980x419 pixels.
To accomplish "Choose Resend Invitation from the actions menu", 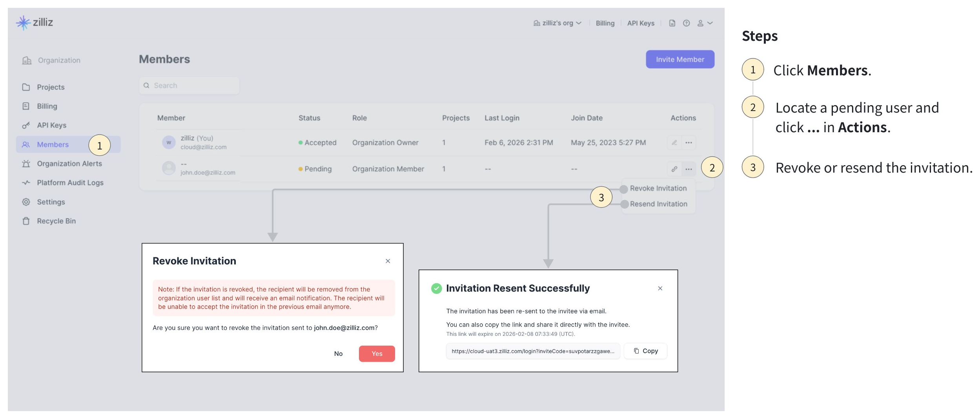I will click(658, 204).
